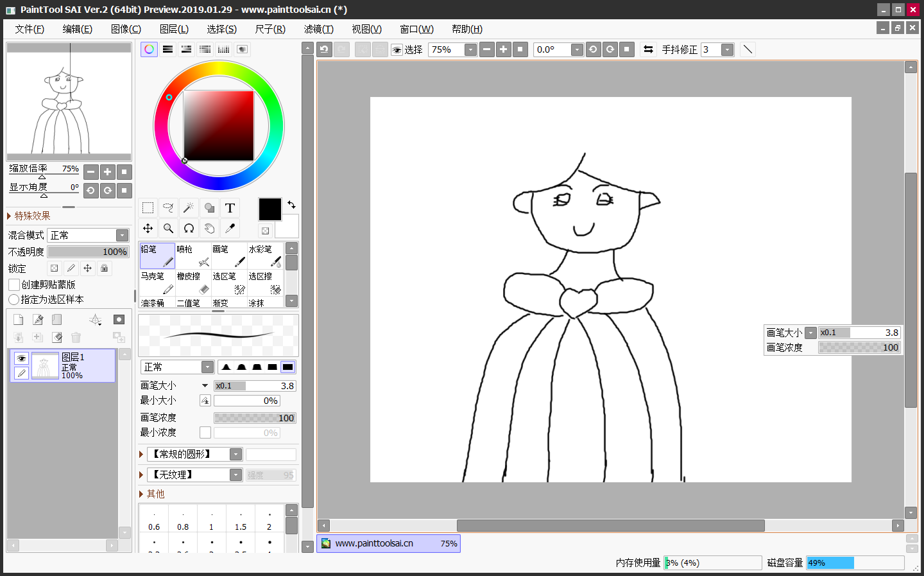The height and width of the screenshot is (576, 924).
Task: Click navigator rotate counterclockwise button
Action: pos(91,190)
